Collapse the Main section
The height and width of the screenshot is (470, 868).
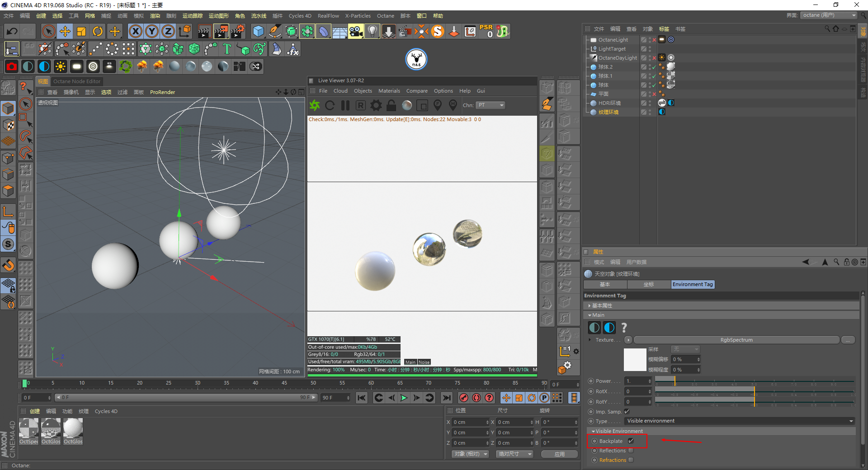590,315
